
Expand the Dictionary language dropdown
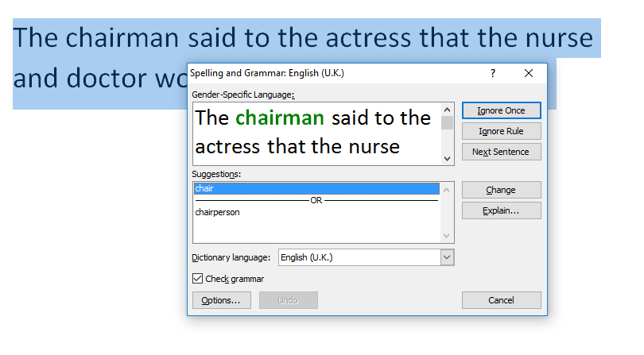point(447,257)
